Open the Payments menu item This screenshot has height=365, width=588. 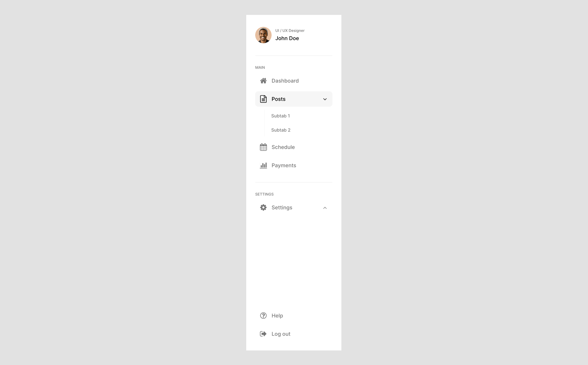294,165
